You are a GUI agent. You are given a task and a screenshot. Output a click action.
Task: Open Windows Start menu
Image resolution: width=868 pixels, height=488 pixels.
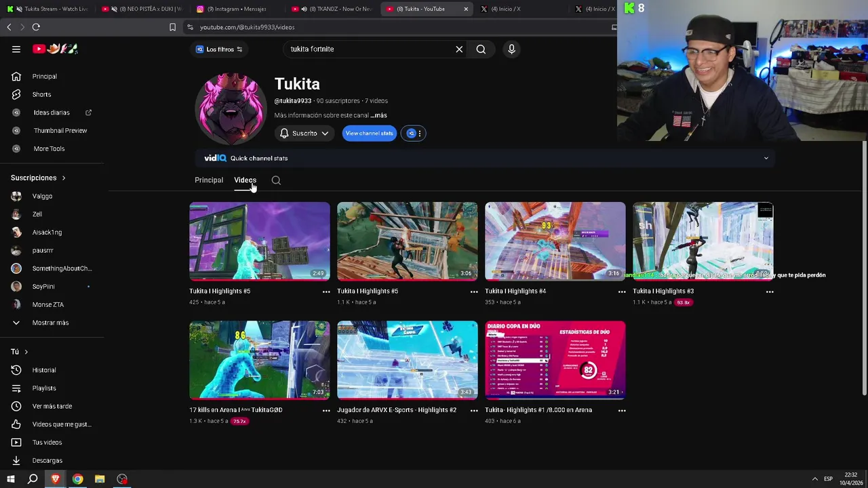11,479
